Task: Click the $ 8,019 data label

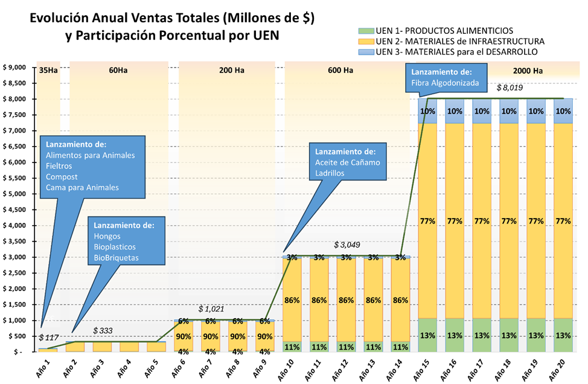Action: tap(510, 88)
